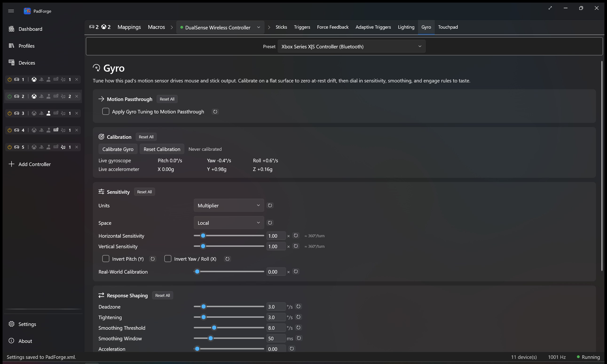Reset all Motion Passthrough settings
The image size is (607, 364).
167,99
